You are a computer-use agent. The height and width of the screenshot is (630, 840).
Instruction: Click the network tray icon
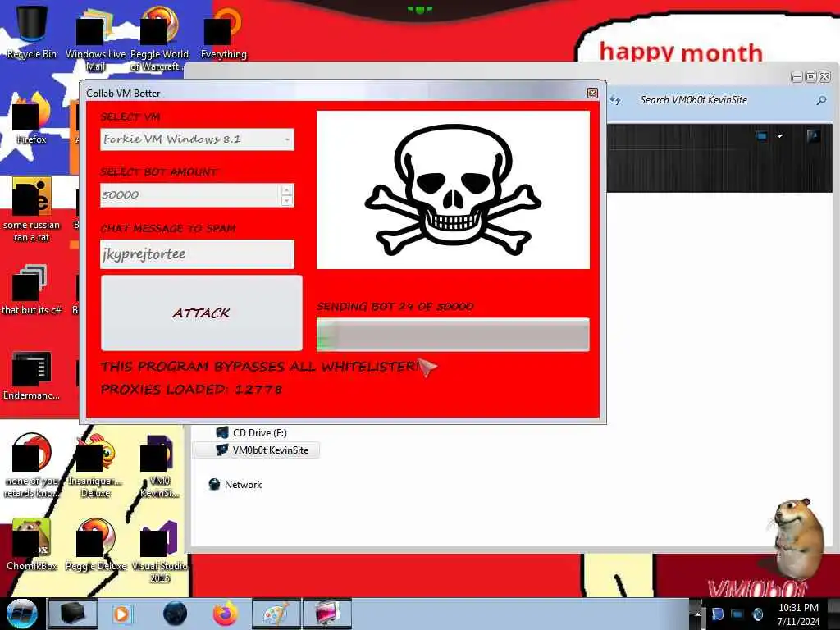point(737,614)
